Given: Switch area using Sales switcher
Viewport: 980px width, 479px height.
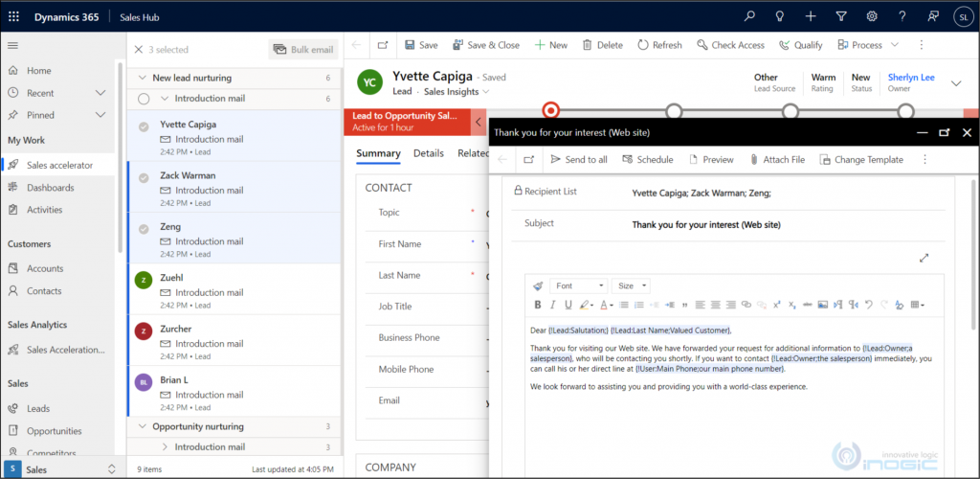Looking at the screenshot, I should click(x=59, y=469).
